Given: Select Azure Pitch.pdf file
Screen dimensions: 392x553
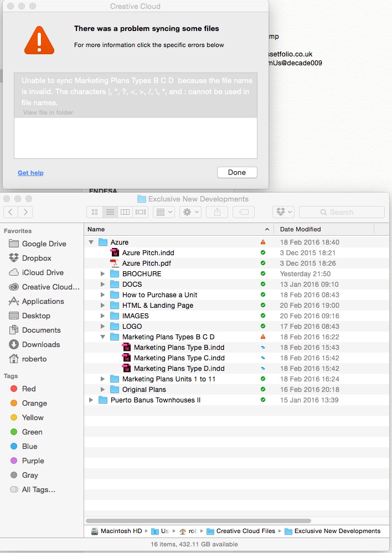Looking at the screenshot, I should (146, 263).
